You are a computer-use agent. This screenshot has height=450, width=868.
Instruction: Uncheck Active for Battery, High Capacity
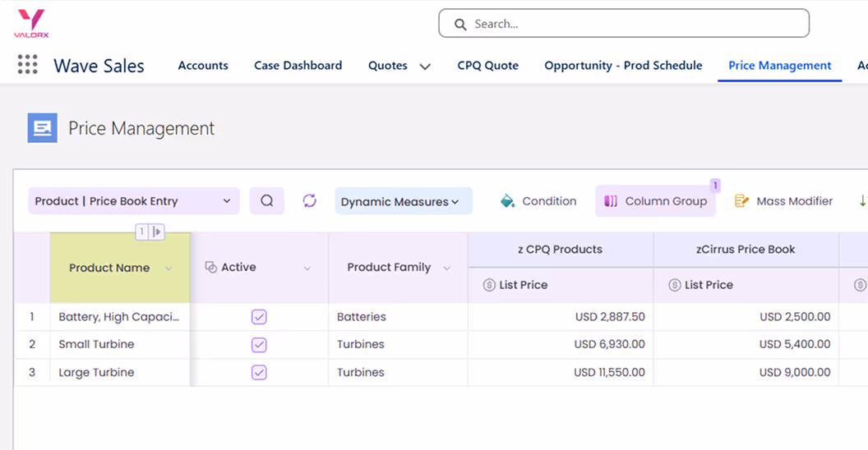[259, 317]
